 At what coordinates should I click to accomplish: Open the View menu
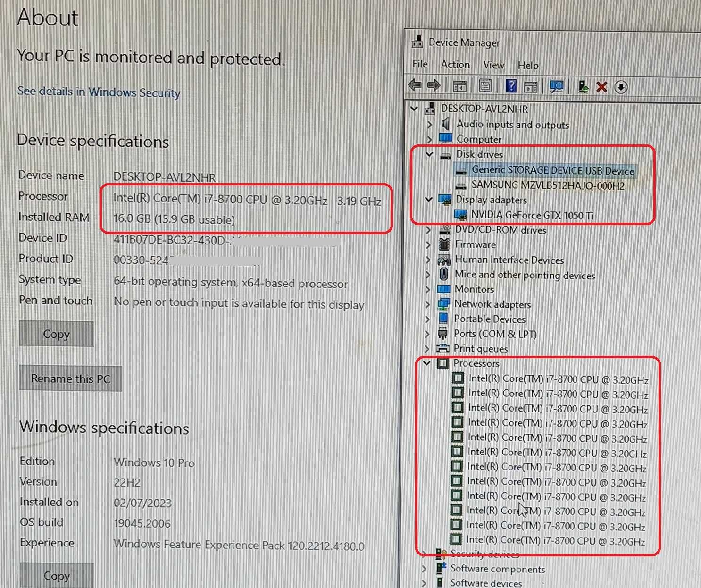pyautogui.click(x=493, y=65)
